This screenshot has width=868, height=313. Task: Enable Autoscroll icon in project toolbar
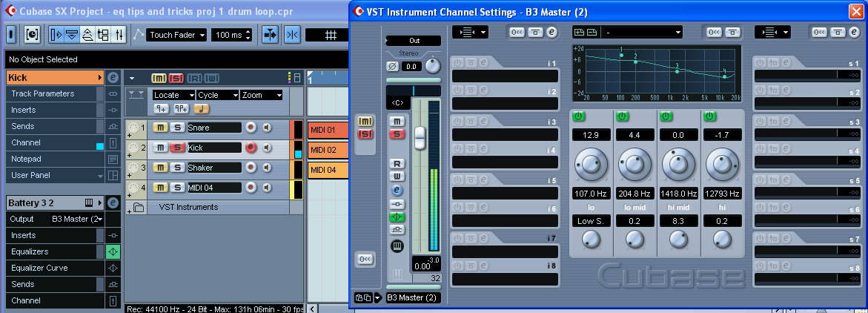[x=270, y=35]
